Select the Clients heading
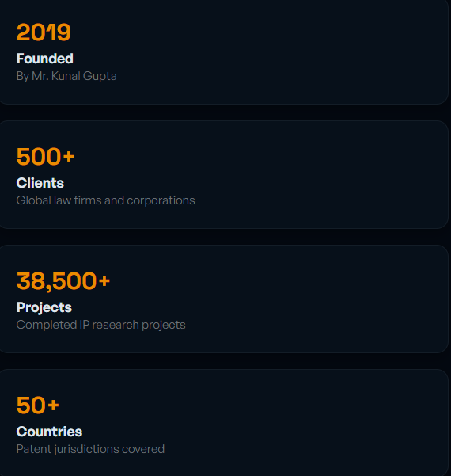451x476 pixels. (x=40, y=183)
